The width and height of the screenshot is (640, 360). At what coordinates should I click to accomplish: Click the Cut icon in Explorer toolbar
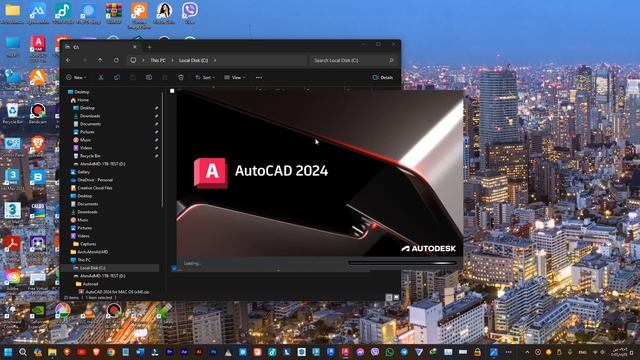[100, 77]
